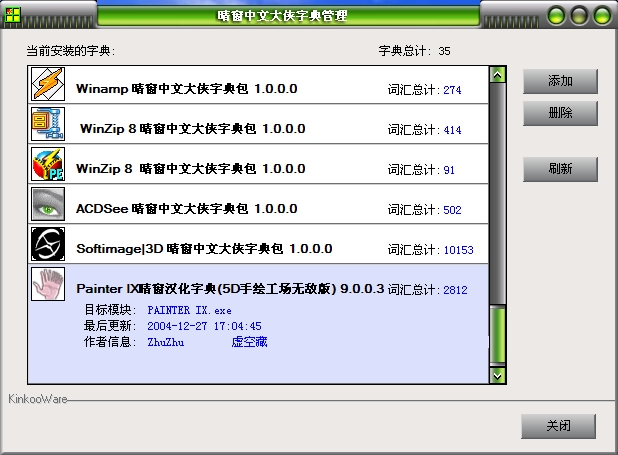Click the app icon in title bar
Viewport: 618px width, 455px height.
point(12,15)
